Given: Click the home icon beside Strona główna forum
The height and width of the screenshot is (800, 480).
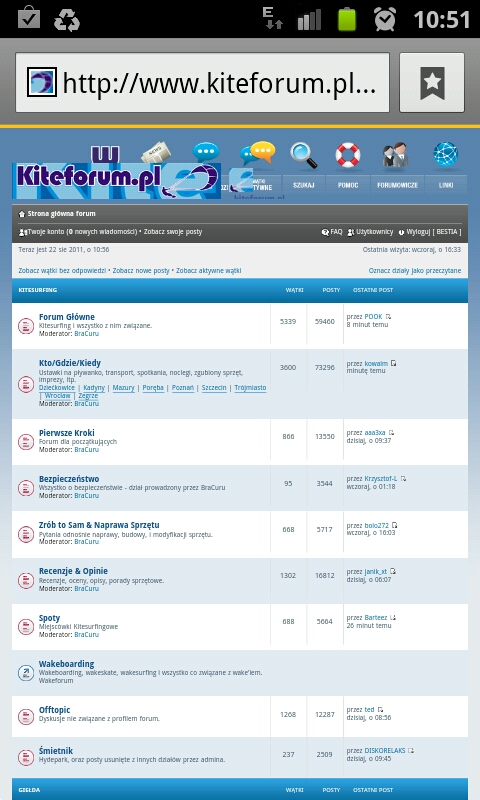Looking at the screenshot, I should click(22, 214).
